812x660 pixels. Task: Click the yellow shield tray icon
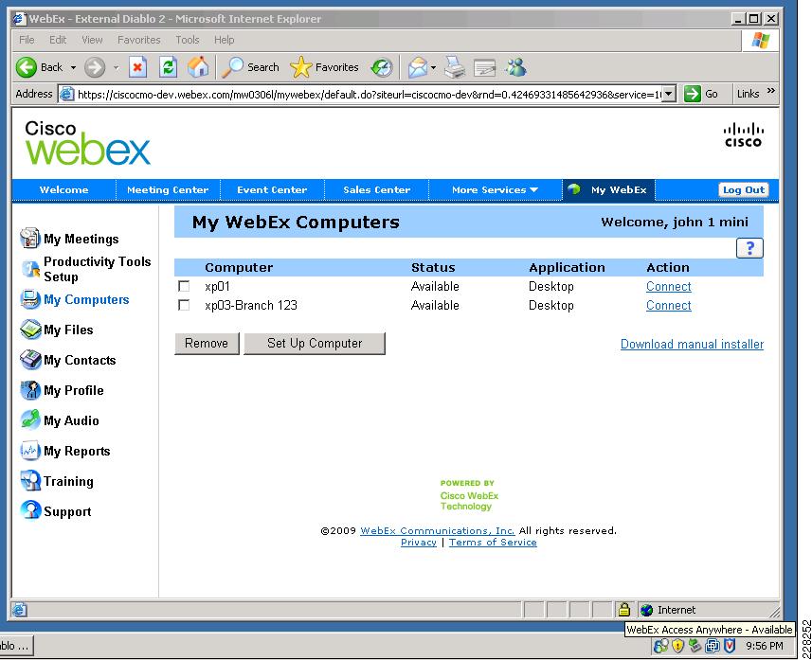(677, 646)
